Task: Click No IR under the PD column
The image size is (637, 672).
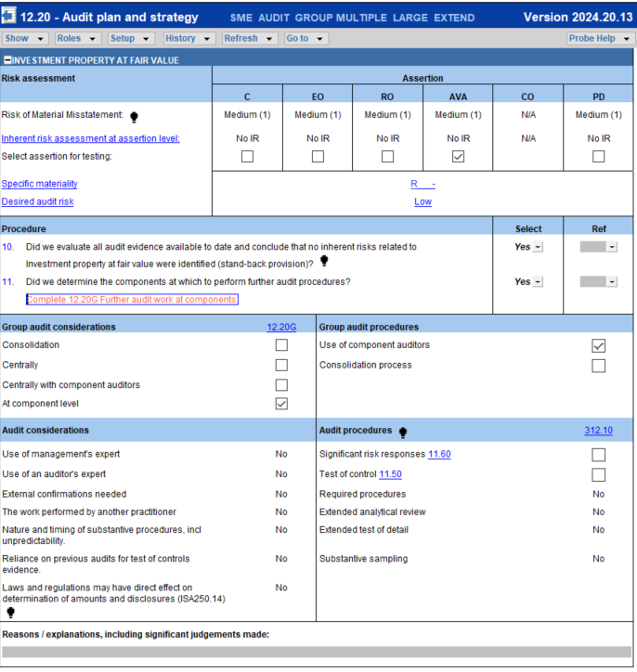Action: click(x=598, y=138)
